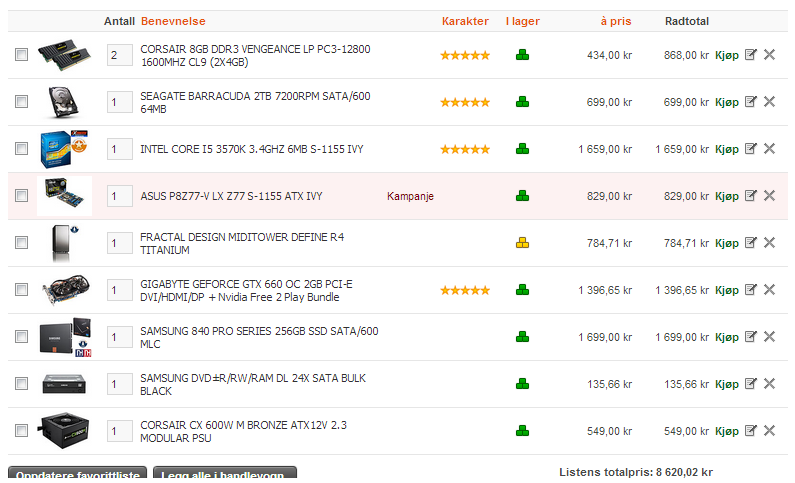
Task: Click the quantity field for Samsung DVD±R/RW
Action: (120, 384)
